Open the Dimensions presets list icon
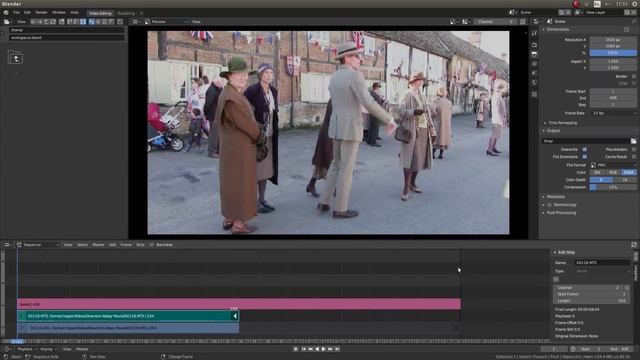 627,29
